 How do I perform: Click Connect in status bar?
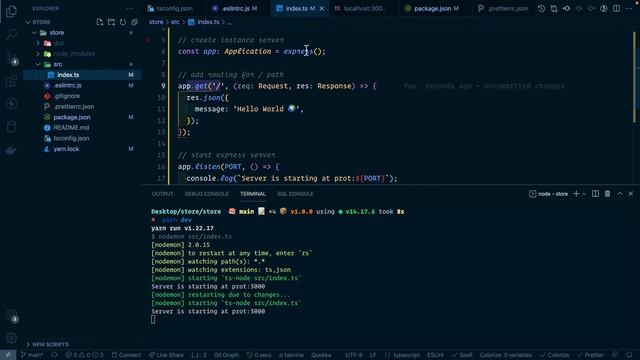[x=127, y=355]
